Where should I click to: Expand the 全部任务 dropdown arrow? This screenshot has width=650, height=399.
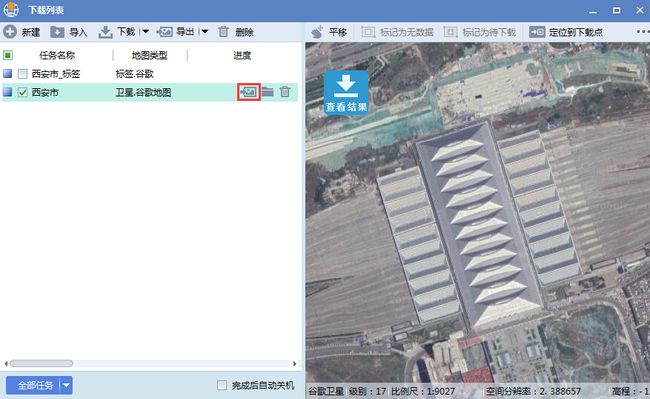[66, 385]
